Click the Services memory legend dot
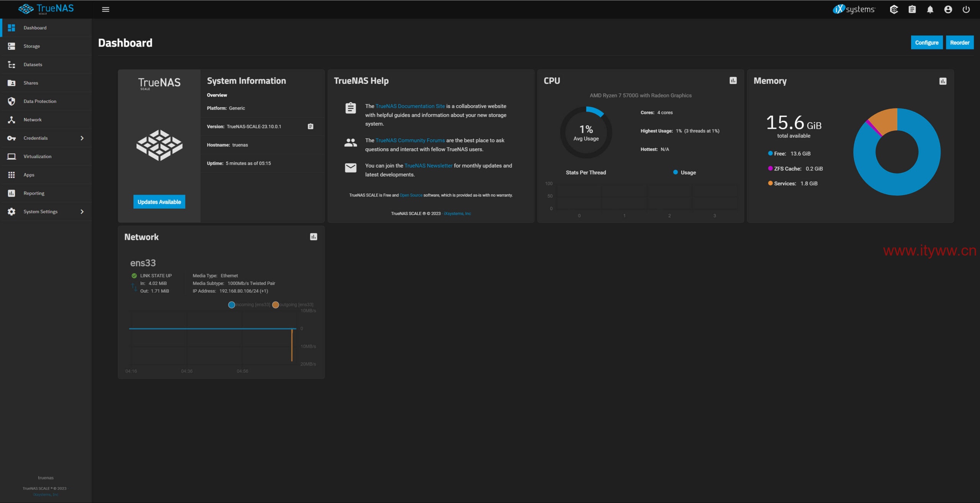Viewport: 980px width, 503px height. click(770, 183)
